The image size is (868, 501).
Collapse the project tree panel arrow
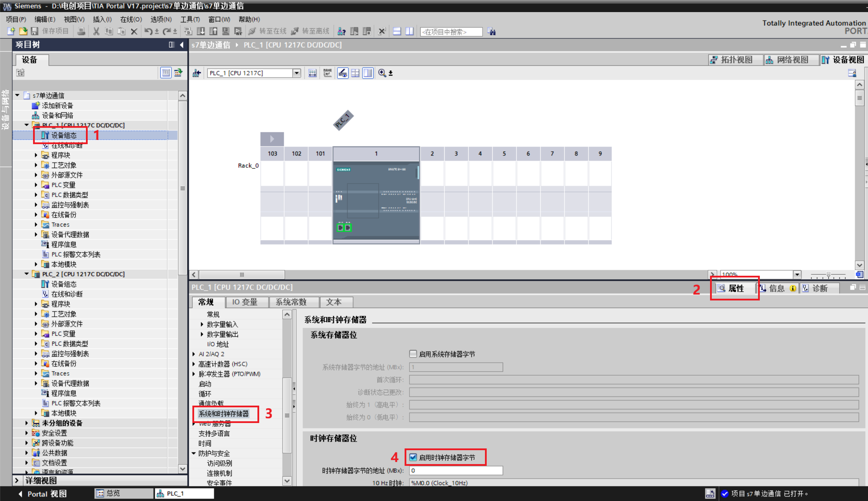(182, 45)
